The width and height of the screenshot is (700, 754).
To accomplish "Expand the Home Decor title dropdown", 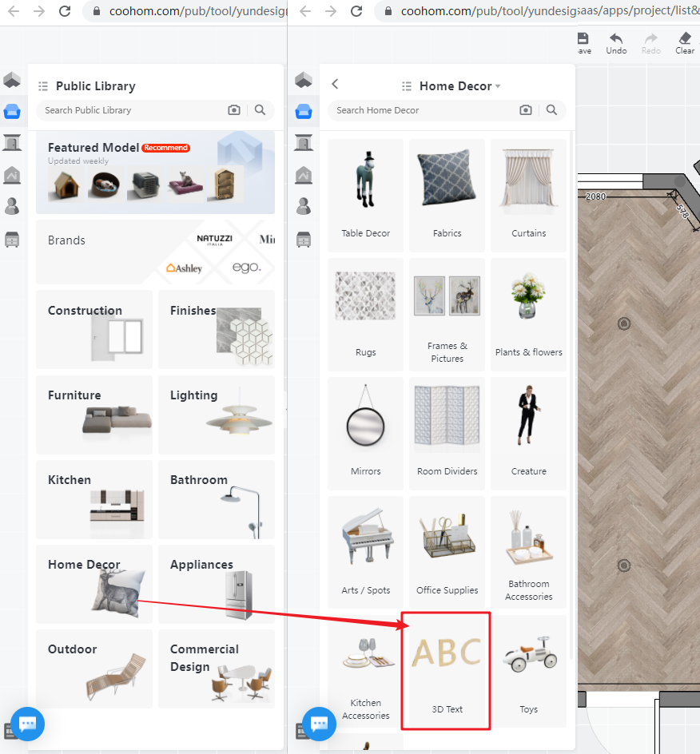I will [498, 86].
